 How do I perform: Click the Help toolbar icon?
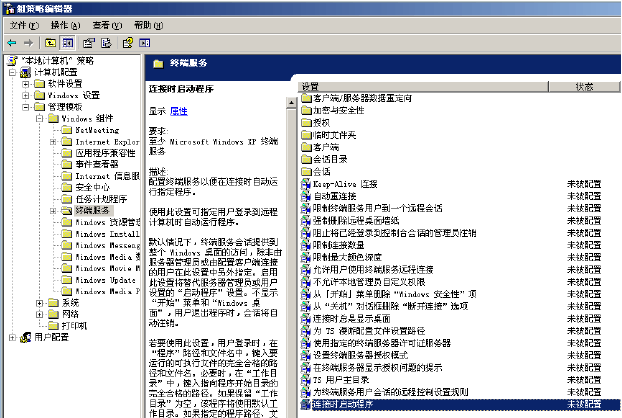(x=128, y=43)
